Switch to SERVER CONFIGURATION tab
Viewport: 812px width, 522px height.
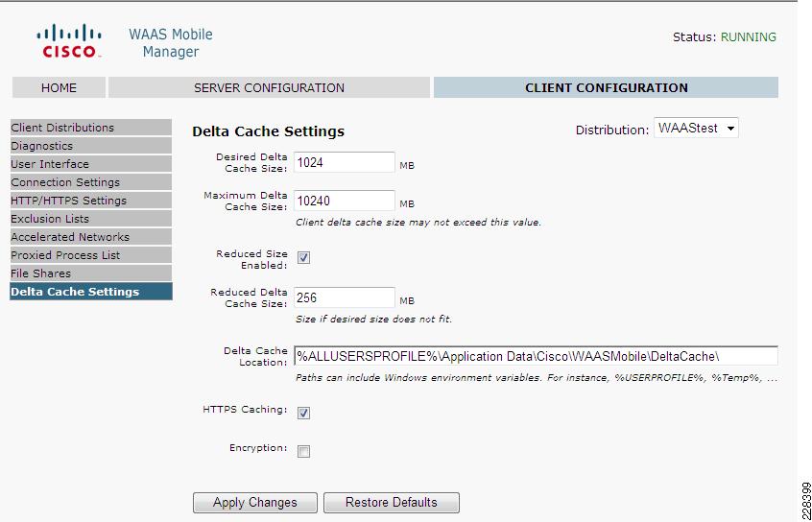point(269,87)
